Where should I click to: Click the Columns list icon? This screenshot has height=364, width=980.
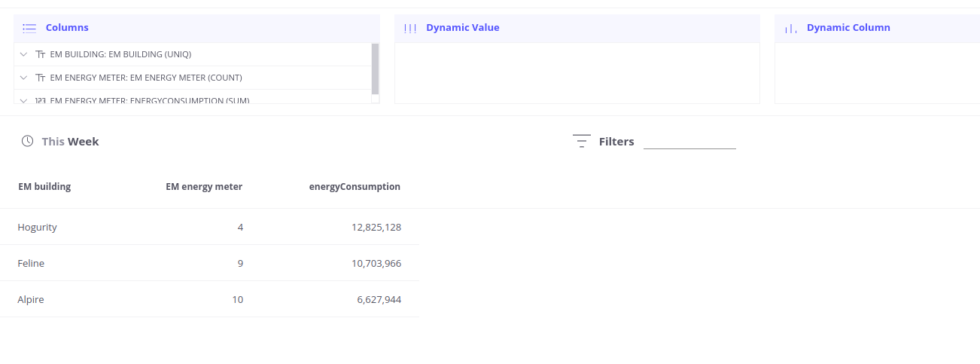(x=29, y=28)
